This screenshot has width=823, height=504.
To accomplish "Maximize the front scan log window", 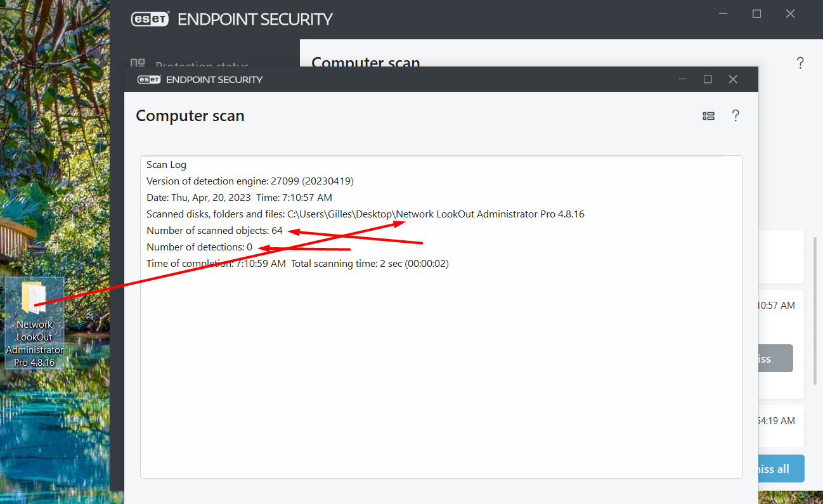I will pos(708,79).
